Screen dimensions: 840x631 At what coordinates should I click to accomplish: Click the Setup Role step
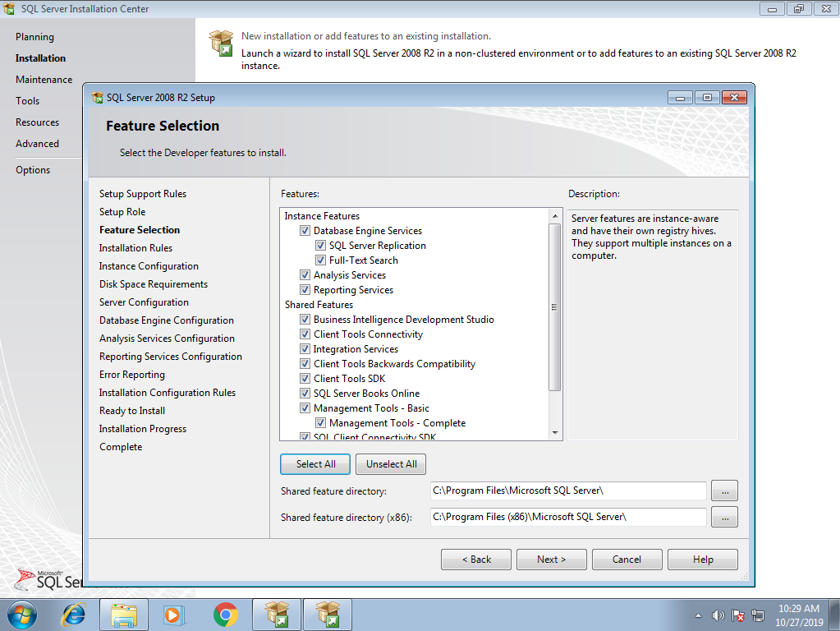point(122,212)
